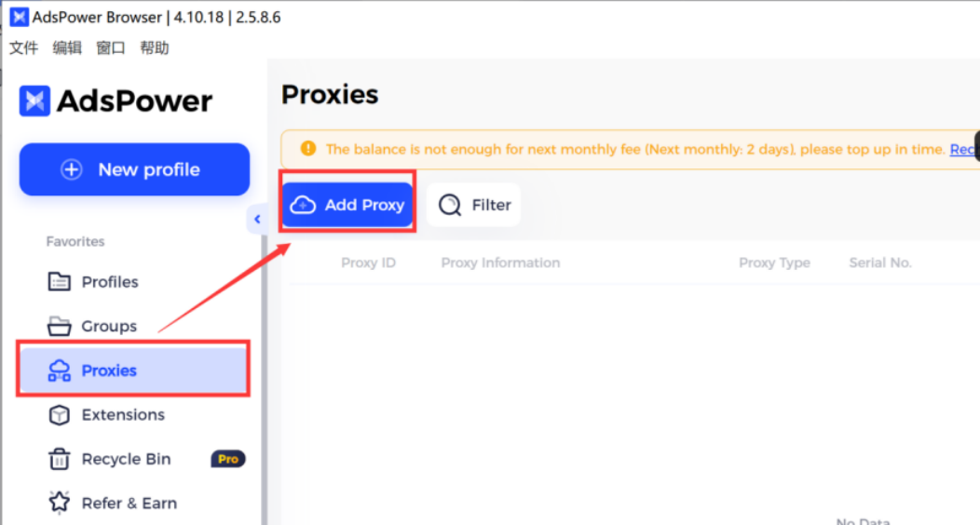Open the 文件 menu
This screenshot has width=980, height=525.
coord(23,48)
